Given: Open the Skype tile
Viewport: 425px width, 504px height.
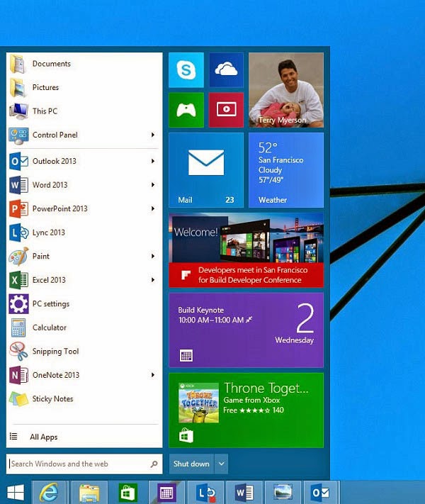Looking at the screenshot, I should 186,70.
